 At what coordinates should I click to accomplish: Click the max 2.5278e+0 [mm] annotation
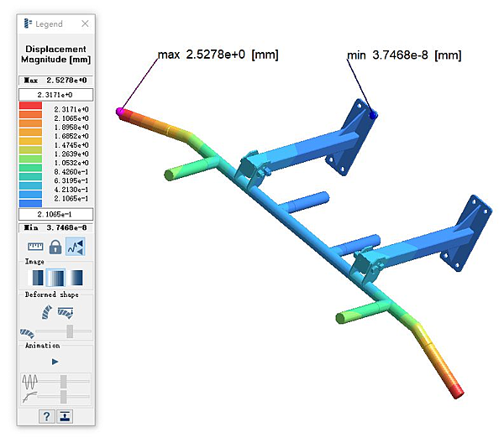(x=218, y=55)
